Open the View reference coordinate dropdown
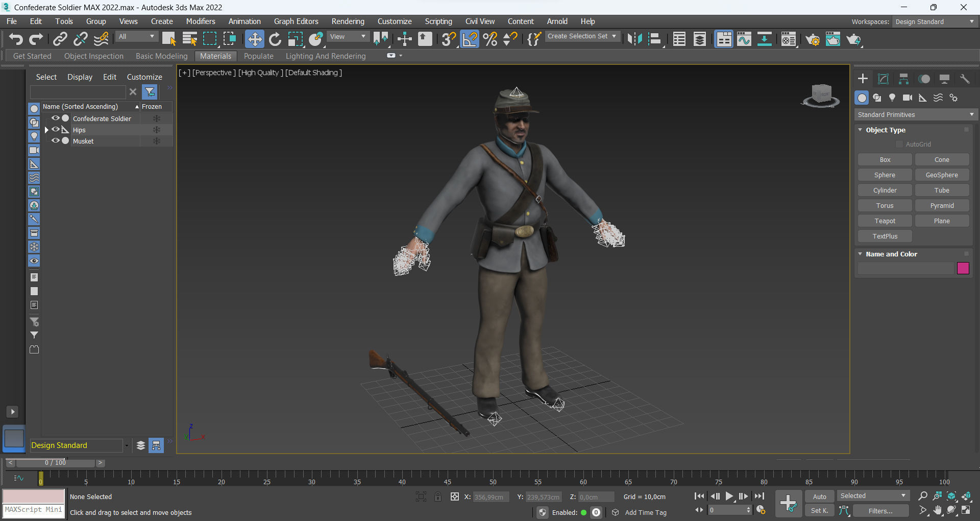The width and height of the screenshot is (980, 521). (348, 36)
